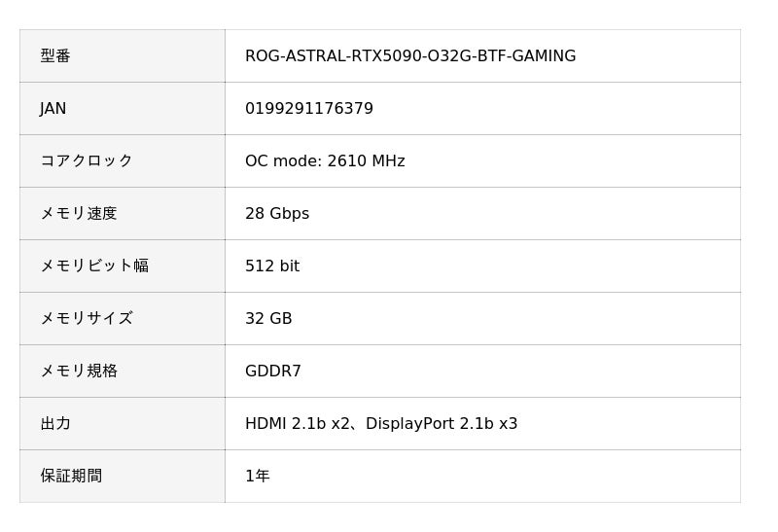This screenshot has height=532, width=778.
Task: Click the コアクロック label
Action: 86,161
